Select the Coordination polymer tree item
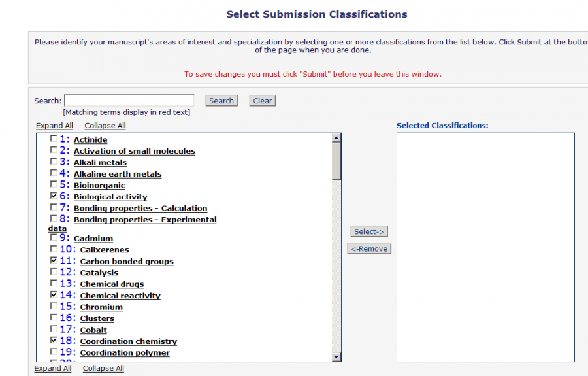588x376 pixels. click(125, 353)
